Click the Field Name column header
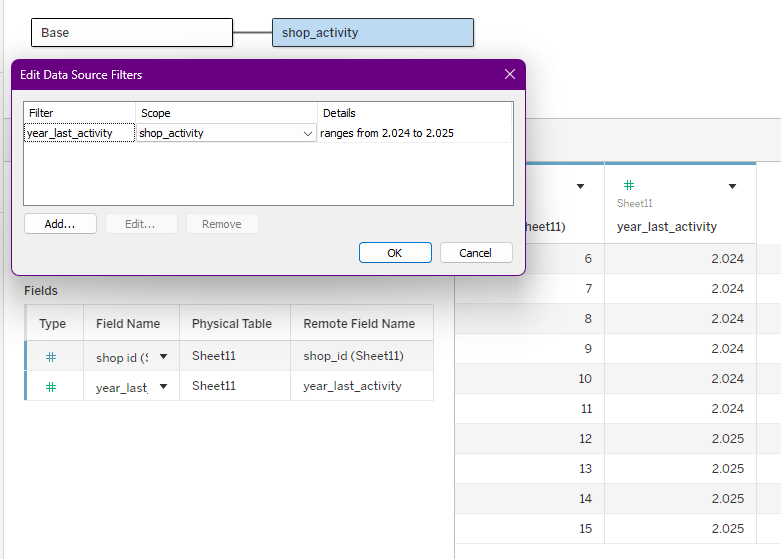This screenshot has height=559, width=781. pos(128,324)
